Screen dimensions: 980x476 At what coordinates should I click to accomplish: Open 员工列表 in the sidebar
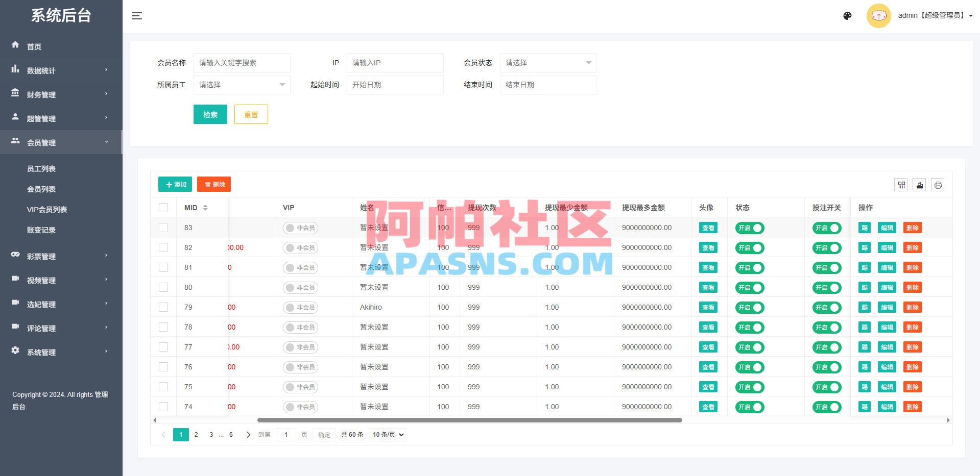pos(41,169)
